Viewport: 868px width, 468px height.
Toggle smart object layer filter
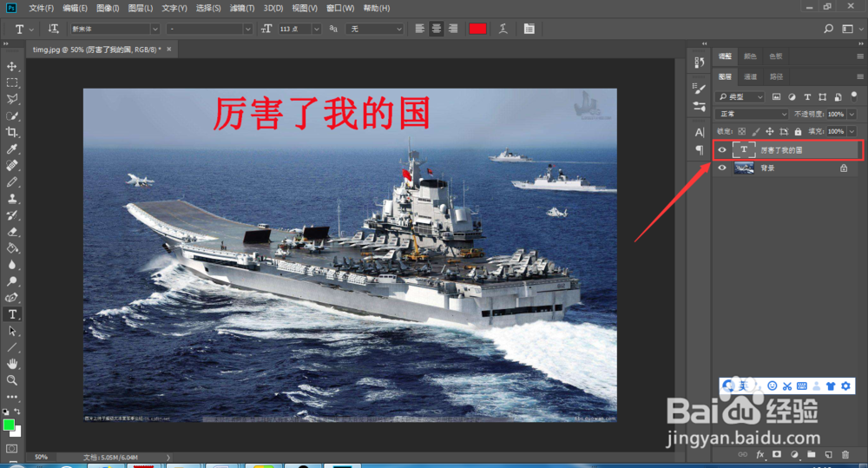(838, 97)
